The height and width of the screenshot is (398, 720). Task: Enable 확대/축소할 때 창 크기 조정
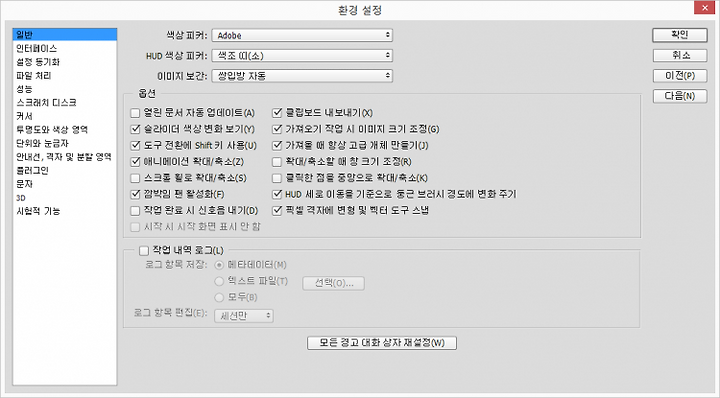coord(277,162)
